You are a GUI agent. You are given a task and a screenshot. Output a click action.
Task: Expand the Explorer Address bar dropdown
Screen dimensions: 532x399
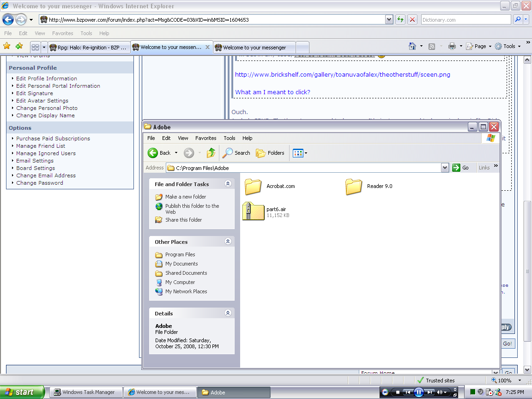pos(445,168)
